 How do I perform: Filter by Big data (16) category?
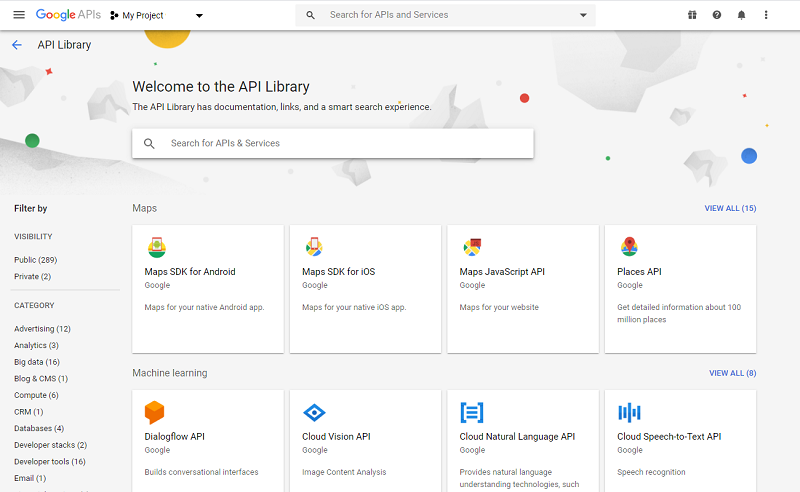37,362
